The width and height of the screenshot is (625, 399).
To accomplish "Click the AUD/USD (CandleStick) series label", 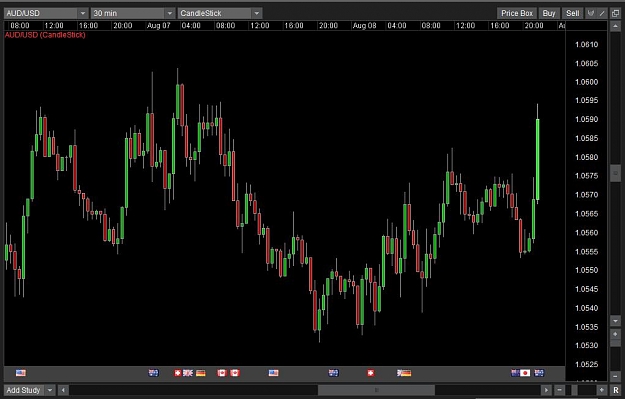I will point(45,35).
